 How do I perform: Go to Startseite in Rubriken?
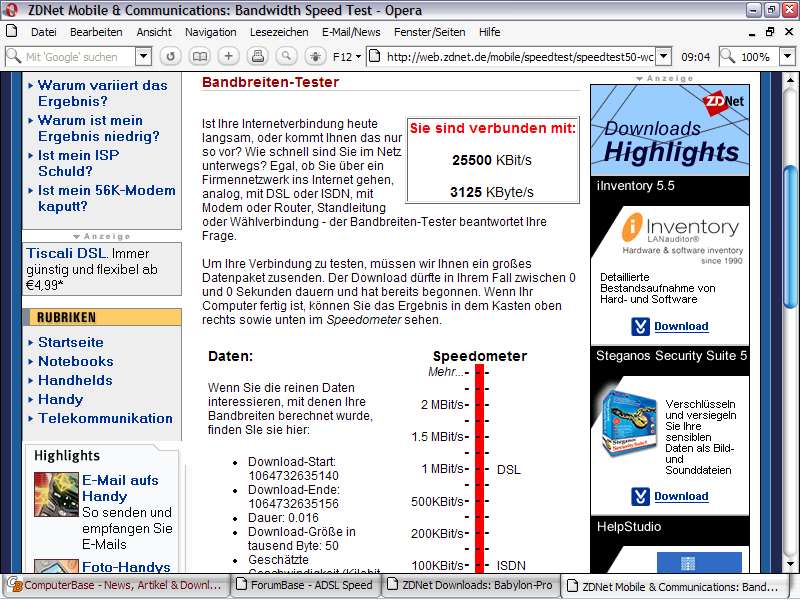70,342
